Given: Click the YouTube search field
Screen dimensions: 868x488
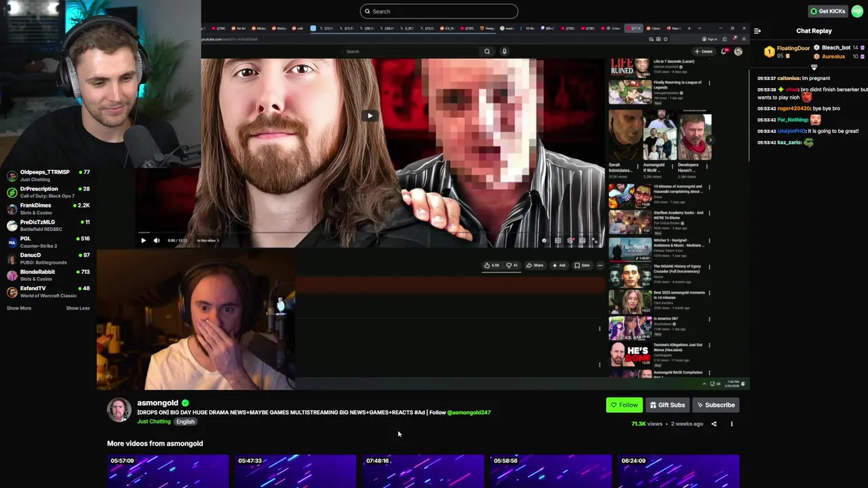Looking at the screenshot, I should pyautogui.click(x=410, y=52).
